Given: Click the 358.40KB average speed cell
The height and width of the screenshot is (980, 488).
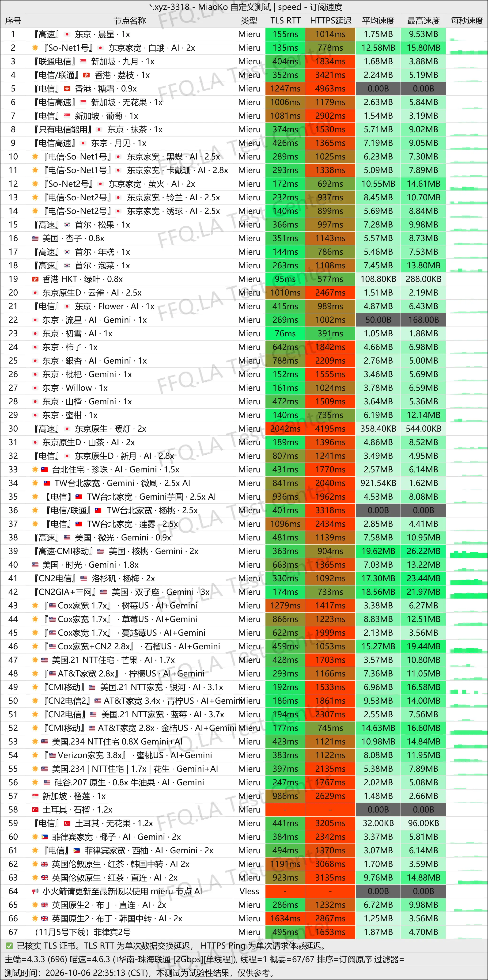Looking at the screenshot, I should click(378, 429).
